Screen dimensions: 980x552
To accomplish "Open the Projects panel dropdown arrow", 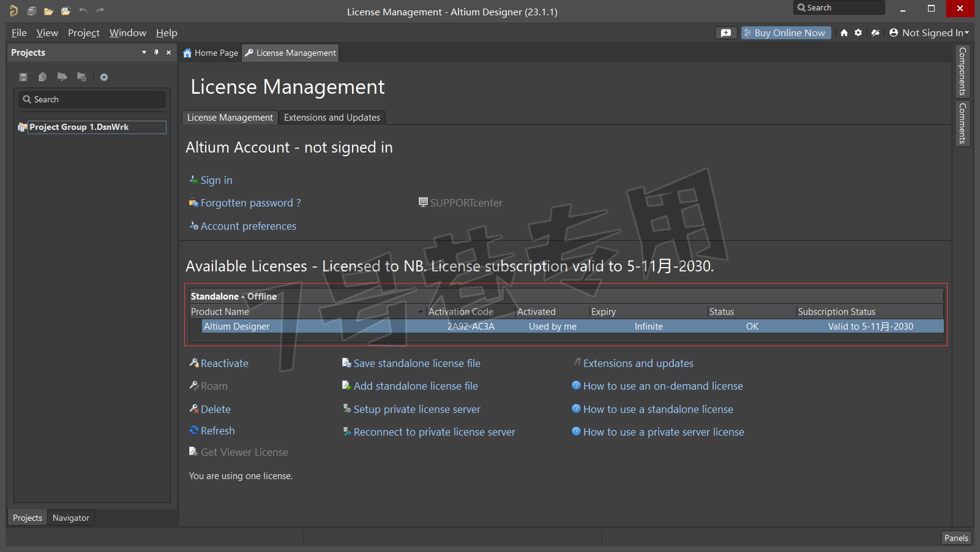I will coord(144,53).
